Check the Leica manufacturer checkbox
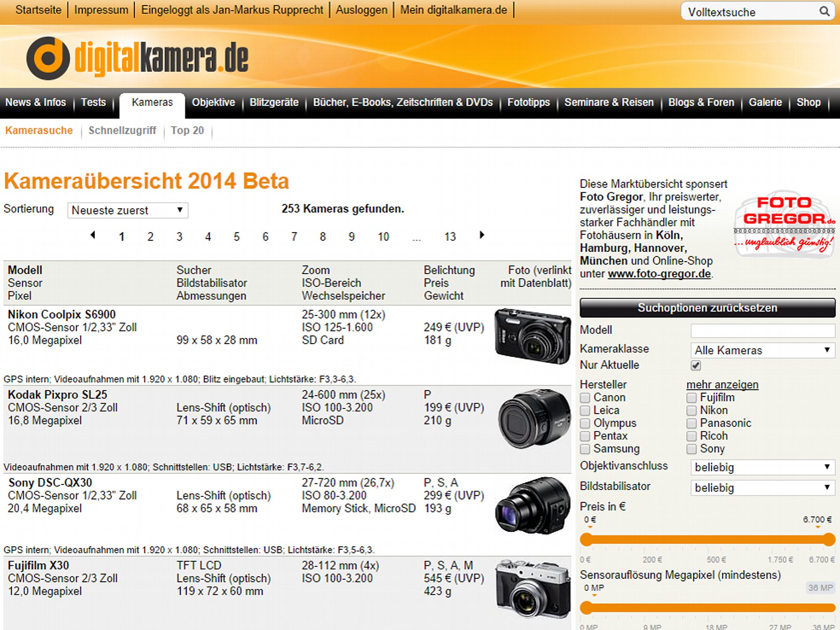 [585, 410]
